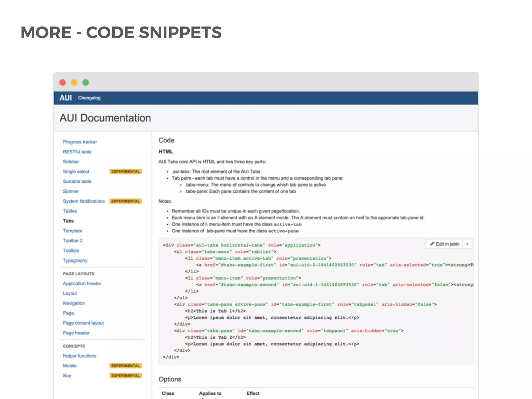Open the Page link under Page Layouts
Image resolution: width=532 pixels, height=399 pixels.
point(68,313)
